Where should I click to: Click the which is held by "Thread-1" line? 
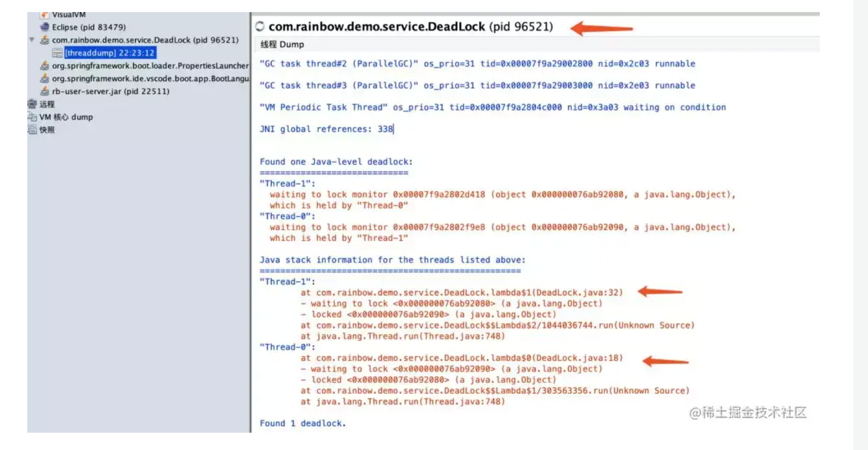coord(339,238)
